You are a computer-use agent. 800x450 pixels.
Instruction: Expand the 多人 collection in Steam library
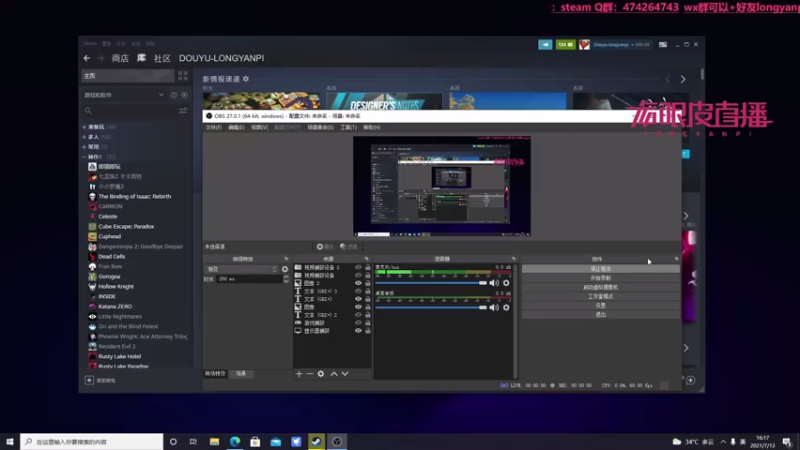(84, 137)
